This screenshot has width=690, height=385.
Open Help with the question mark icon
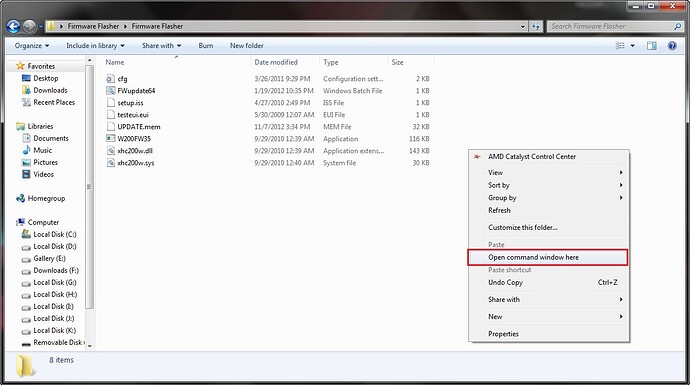[672, 46]
